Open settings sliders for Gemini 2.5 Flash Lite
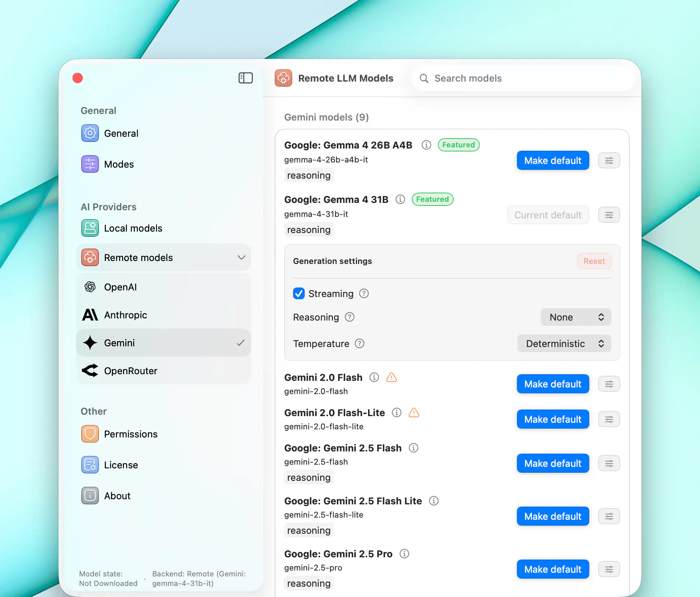 609,516
